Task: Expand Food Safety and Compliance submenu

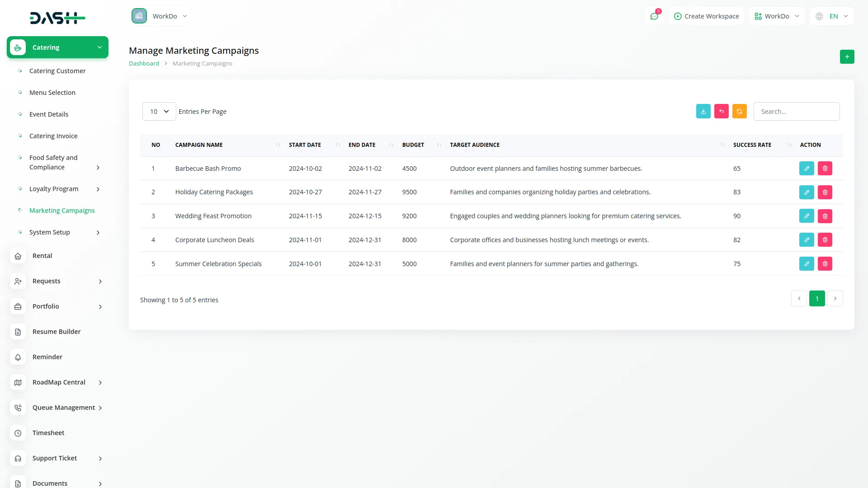Action: (98, 168)
